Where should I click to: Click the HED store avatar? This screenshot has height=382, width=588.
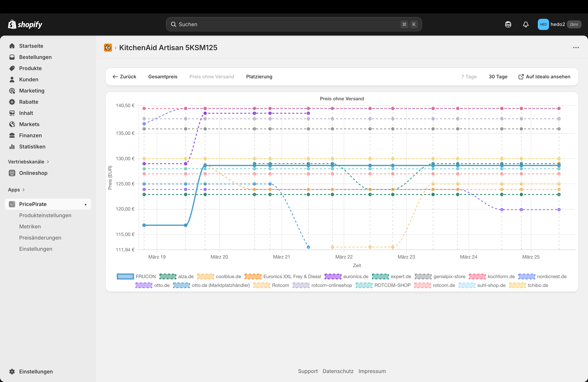click(x=543, y=24)
